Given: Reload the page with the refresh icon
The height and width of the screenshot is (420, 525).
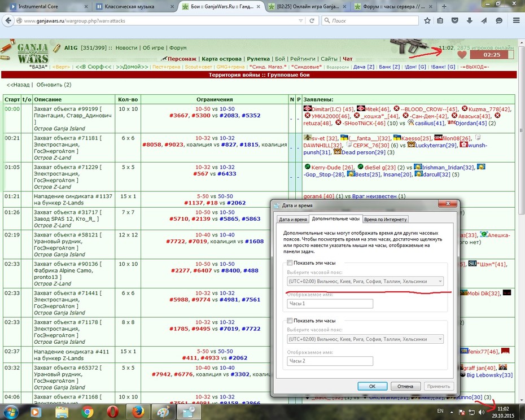Looking at the screenshot, I should (x=312, y=21).
